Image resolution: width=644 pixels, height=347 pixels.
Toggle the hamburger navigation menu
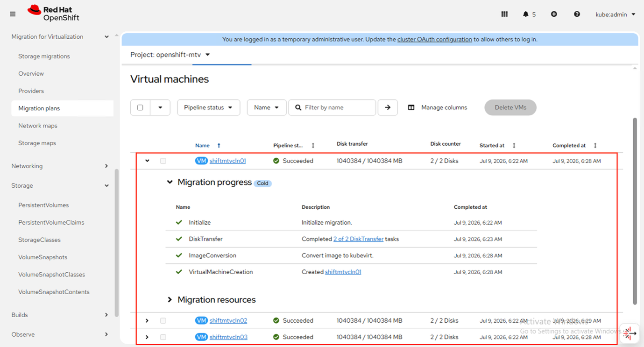click(13, 14)
